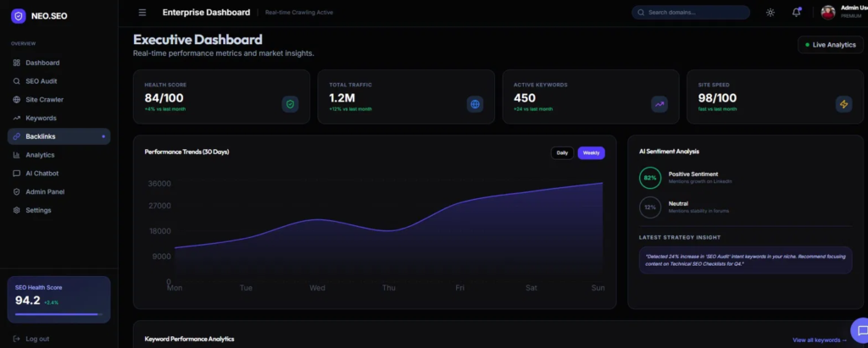Click the Performance Trends (30 Days) heading
This screenshot has width=868, height=348.
pos(186,152)
